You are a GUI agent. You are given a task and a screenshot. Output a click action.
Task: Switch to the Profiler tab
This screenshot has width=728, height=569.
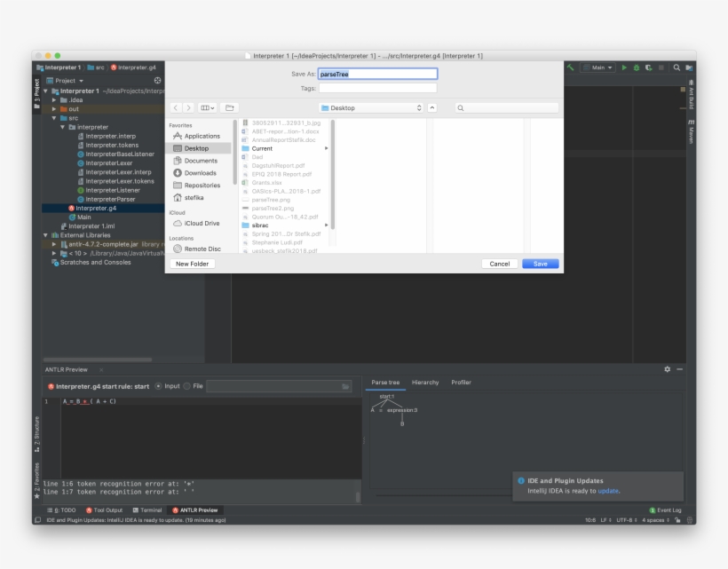pos(462,382)
